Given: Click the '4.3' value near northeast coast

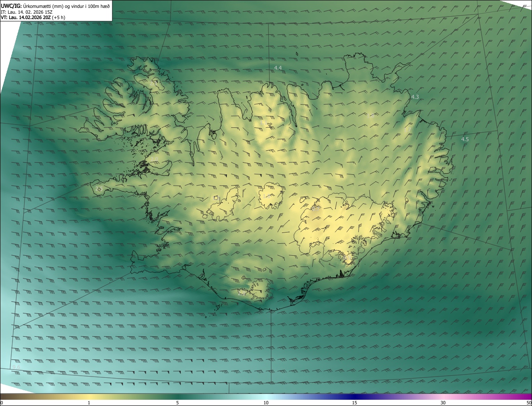Looking at the screenshot, I should pos(415,97).
